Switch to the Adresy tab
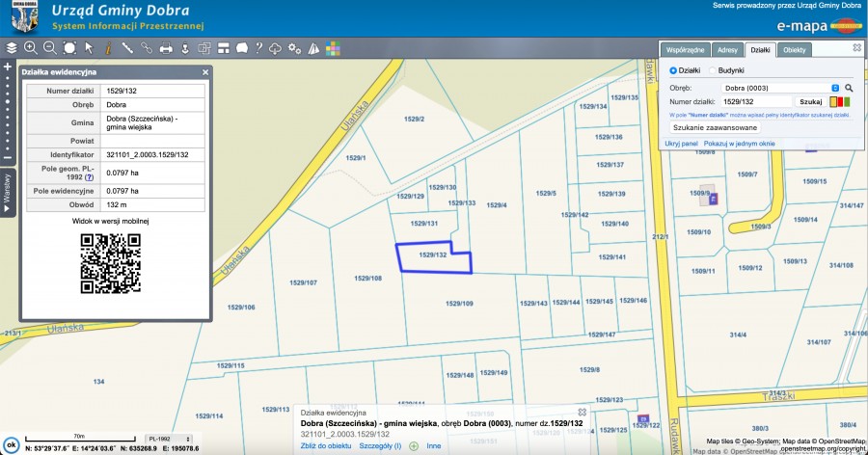868x455 pixels. pos(728,48)
